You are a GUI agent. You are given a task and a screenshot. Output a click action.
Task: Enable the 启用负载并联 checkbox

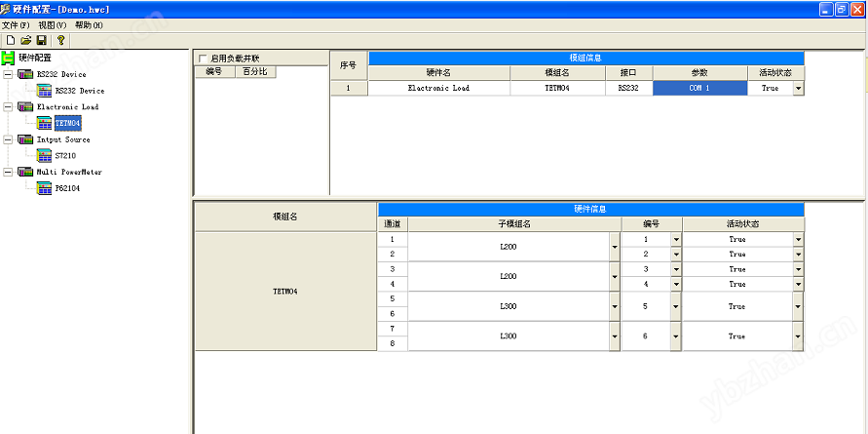(x=203, y=59)
